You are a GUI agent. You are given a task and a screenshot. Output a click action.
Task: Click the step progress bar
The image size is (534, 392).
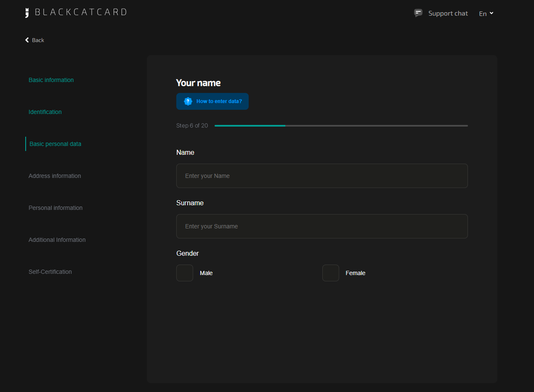click(x=341, y=126)
